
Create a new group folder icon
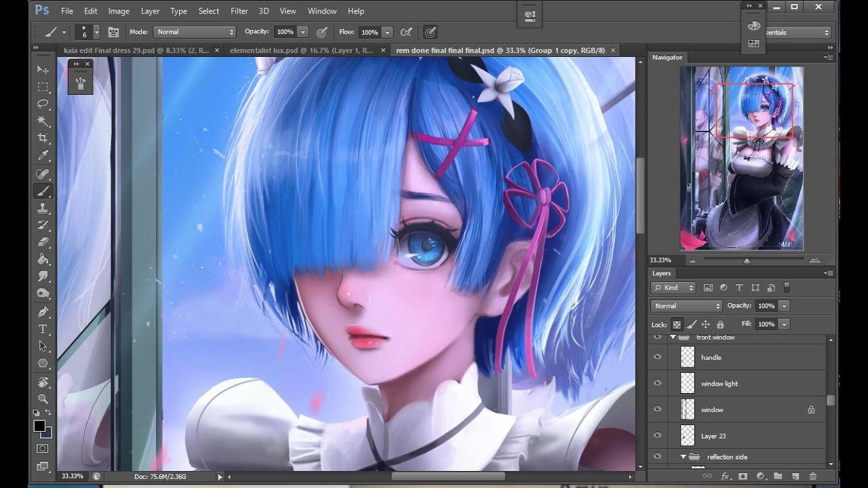(x=777, y=476)
